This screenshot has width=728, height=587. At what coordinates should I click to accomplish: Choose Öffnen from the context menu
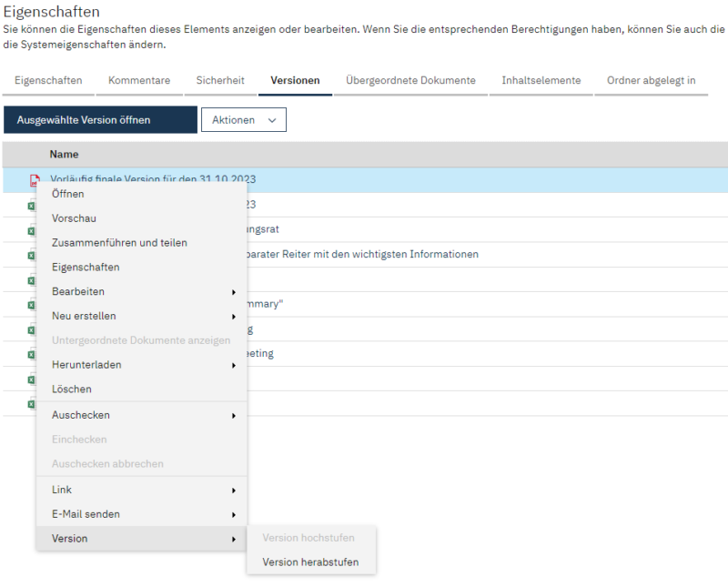[68, 194]
